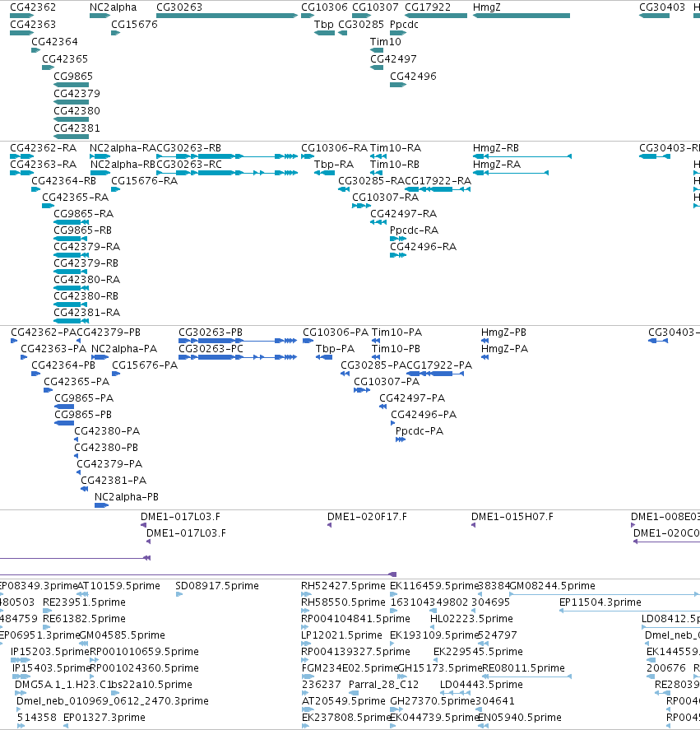Click transcript label Tim10-RA
700x730 pixels.
coord(395,148)
